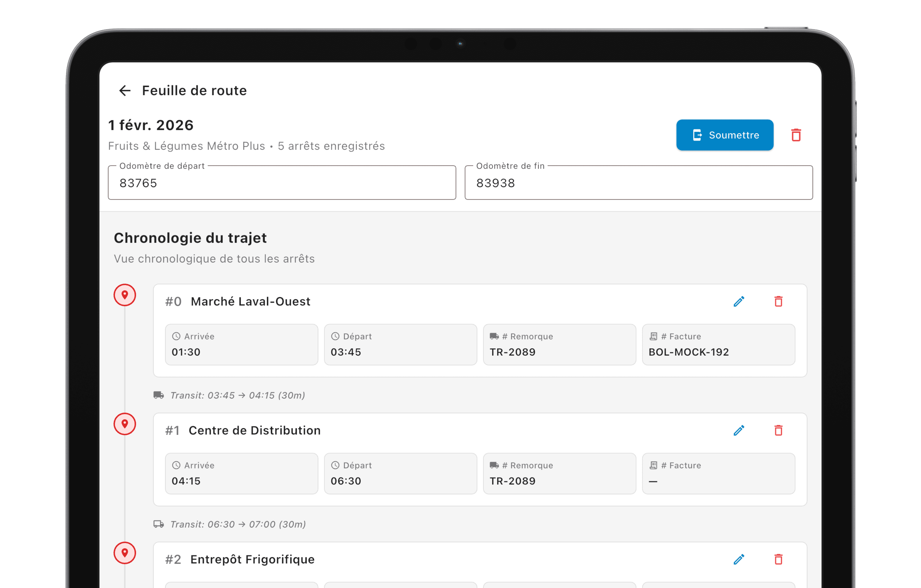Tap the Remorque TR-2089 tile of stop #1
921x588 pixels.
tap(559, 473)
